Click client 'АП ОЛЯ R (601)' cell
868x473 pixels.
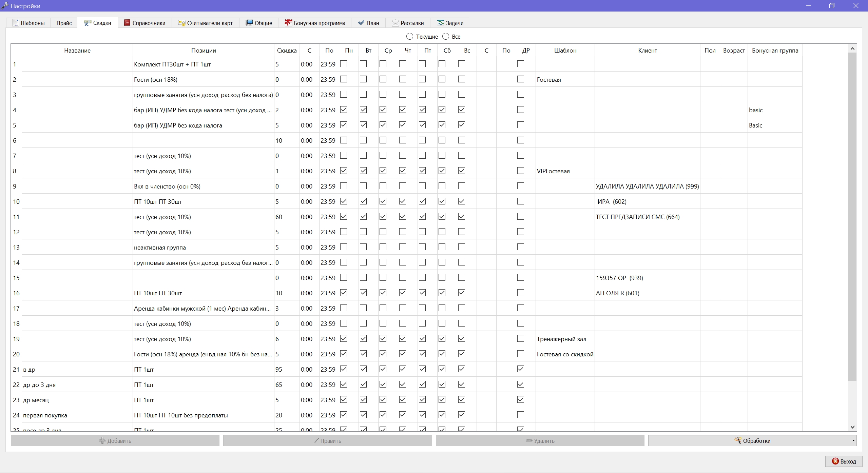(x=648, y=293)
